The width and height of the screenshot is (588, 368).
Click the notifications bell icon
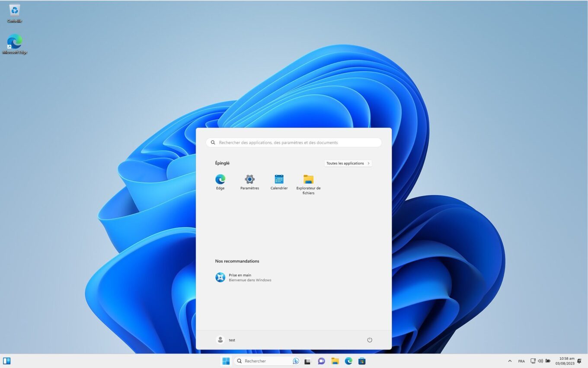click(579, 361)
